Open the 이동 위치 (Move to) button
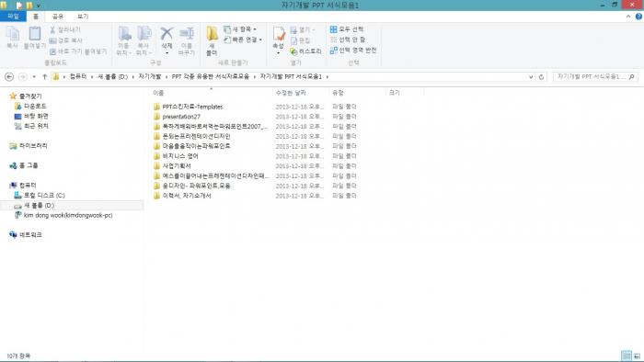This screenshot has width=644, height=362. point(123,40)
